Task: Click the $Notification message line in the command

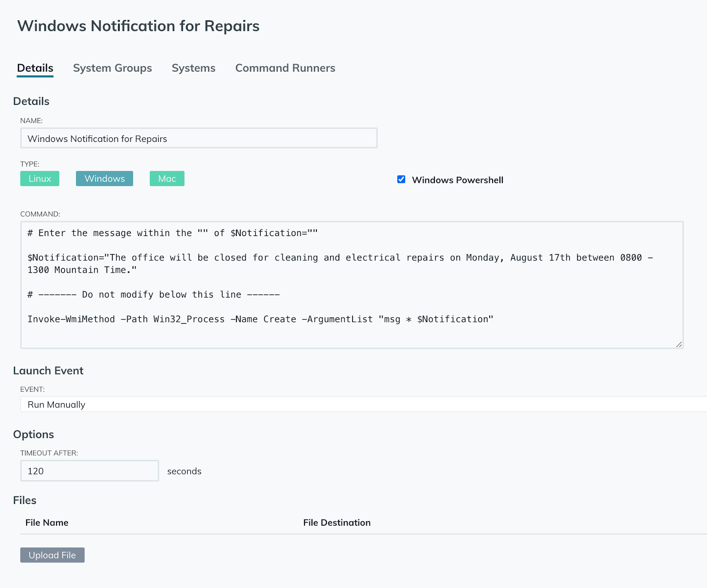Action: pyautogui.click(x=309, y=258)
